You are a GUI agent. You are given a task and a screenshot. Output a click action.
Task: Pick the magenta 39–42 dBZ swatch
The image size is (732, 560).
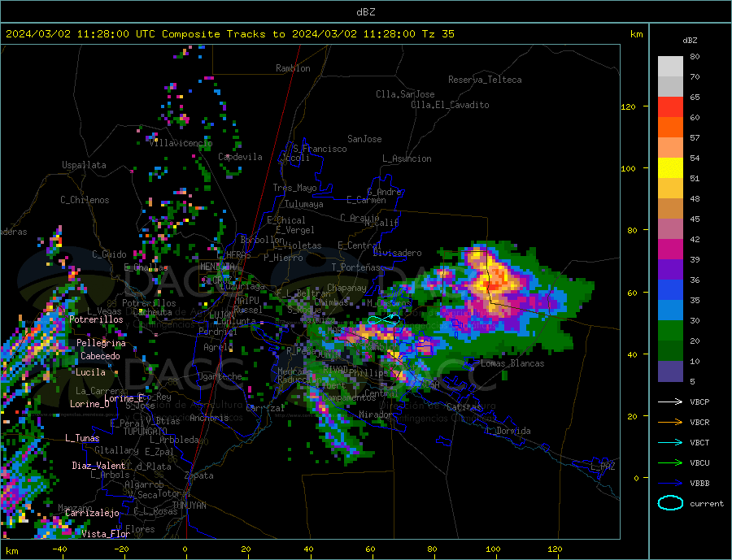[x=670, y=250]
